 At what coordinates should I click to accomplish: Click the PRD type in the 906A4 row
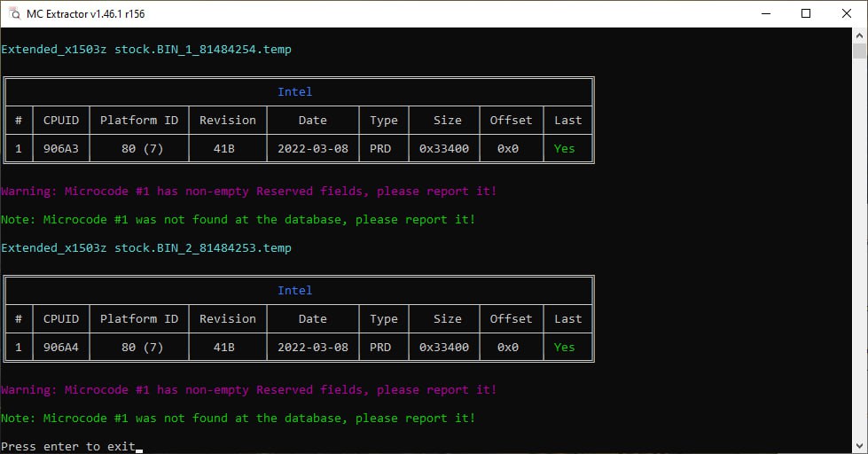point(380,347)
